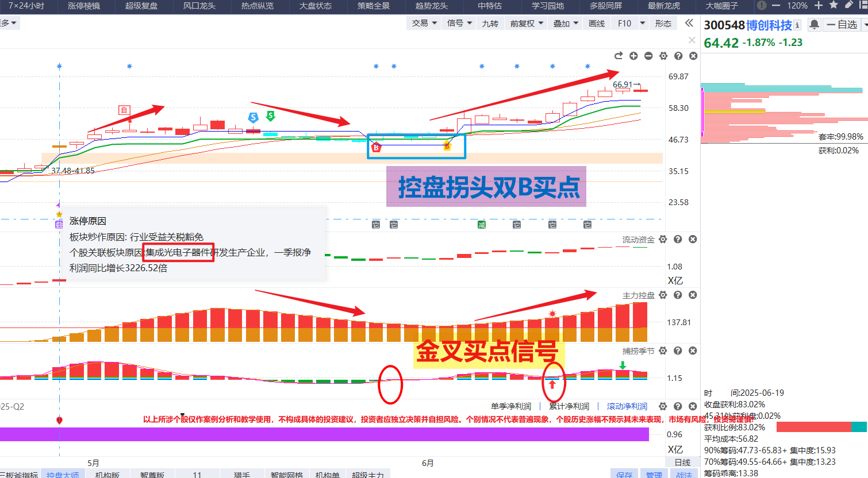
Task: Zoom in the K-line chart with the plus icon
Action: tap(633, 56)
